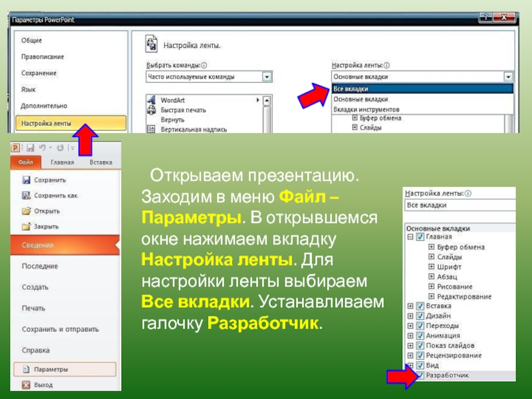Click the info icon beside Настройка ленты in dialog
The width and height of the screenshot is (532, 399).
click(386, 65)
